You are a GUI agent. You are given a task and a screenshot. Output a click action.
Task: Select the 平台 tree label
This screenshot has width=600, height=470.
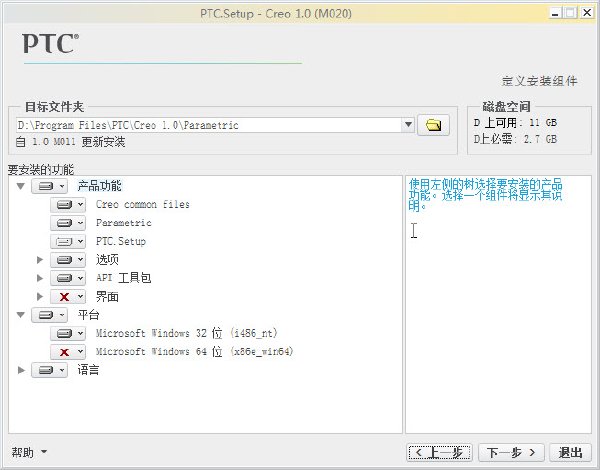(x=88, y=315)
